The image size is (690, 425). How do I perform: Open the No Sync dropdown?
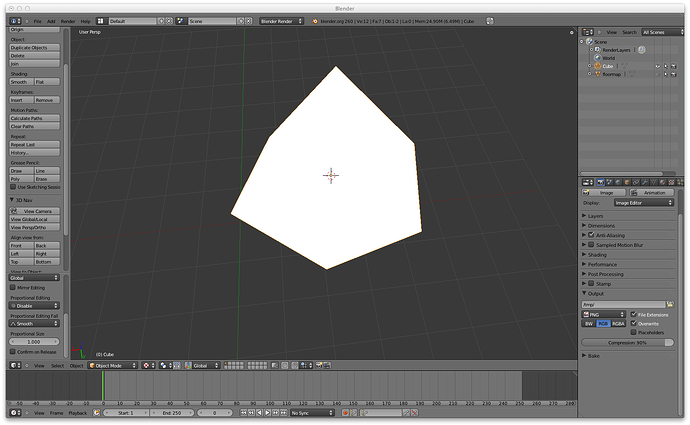coord(312,413)
